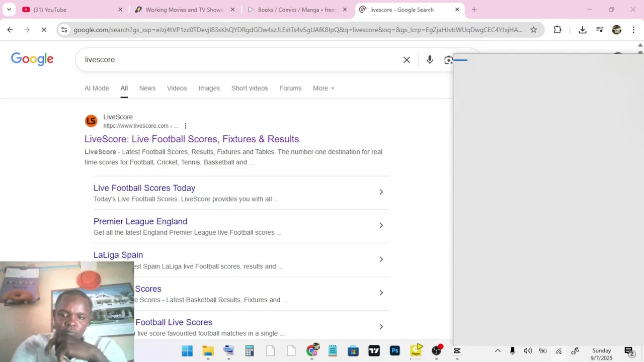
Task: Expand chevron for Basketball Scores row
Action: coord(381,293)
